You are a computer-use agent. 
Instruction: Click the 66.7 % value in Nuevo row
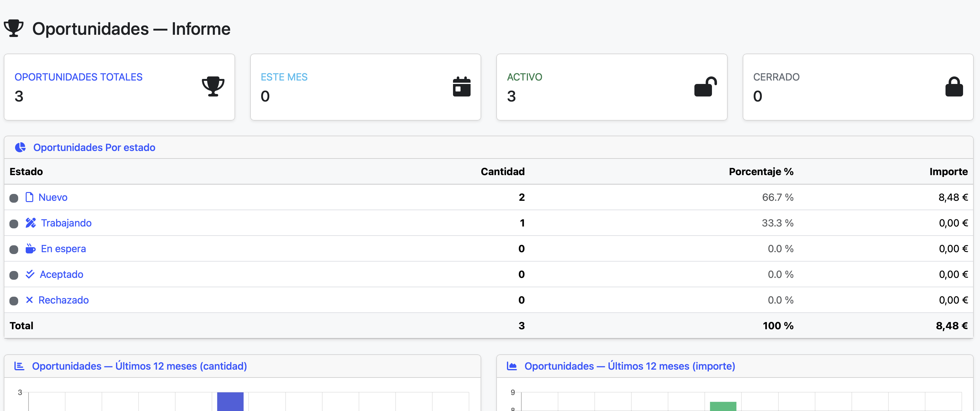click(x=777, y=197)
